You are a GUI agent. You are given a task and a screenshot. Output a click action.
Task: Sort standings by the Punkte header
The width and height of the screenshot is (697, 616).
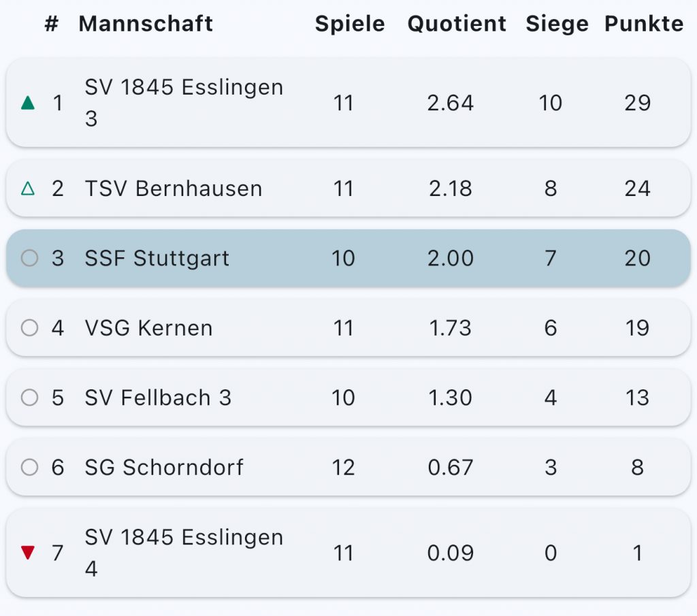click(644, 24)
